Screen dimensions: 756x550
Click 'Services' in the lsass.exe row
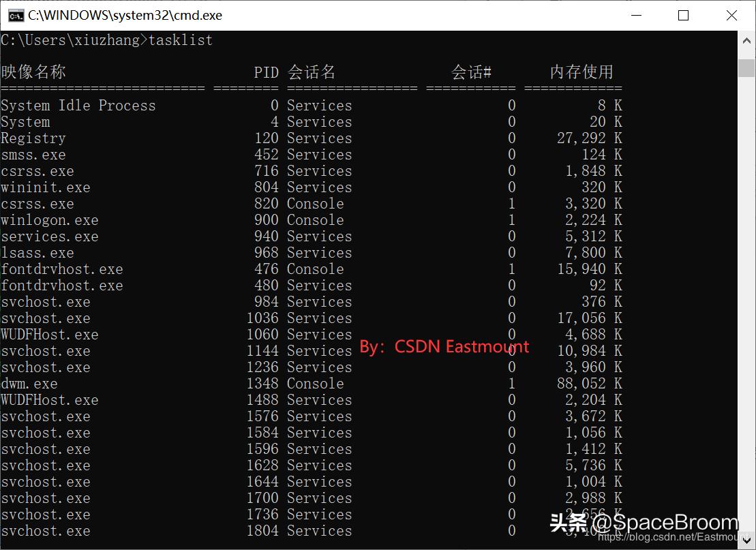point(320,253)
